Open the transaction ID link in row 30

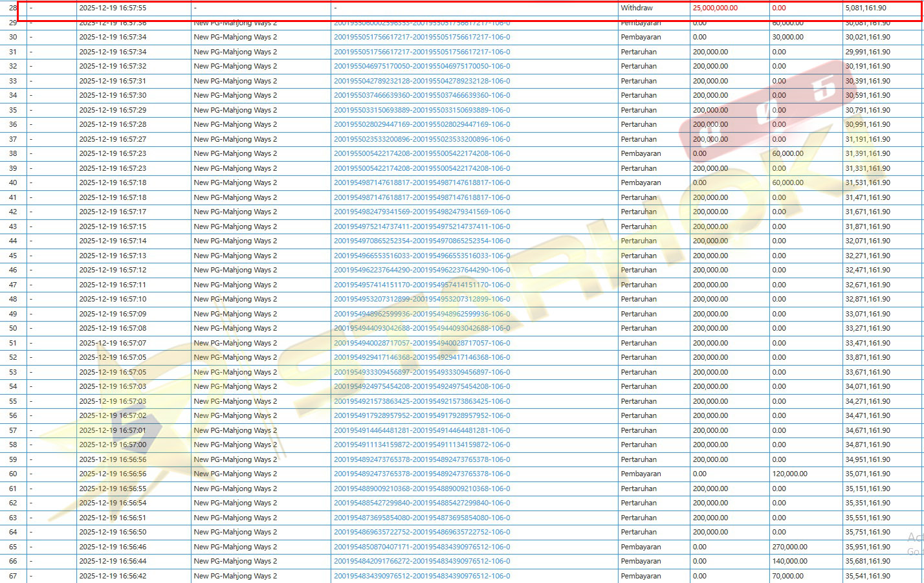(421, 38)
